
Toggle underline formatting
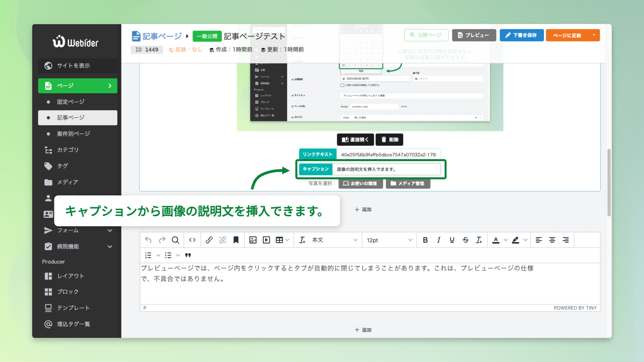(452, 240)
